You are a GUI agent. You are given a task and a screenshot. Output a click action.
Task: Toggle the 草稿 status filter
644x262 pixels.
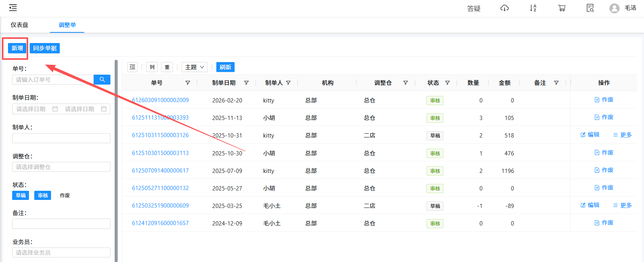(x=21, y=195)
